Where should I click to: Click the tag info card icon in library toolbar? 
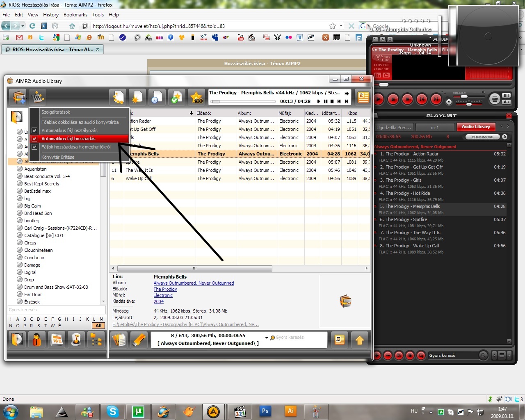363,97
